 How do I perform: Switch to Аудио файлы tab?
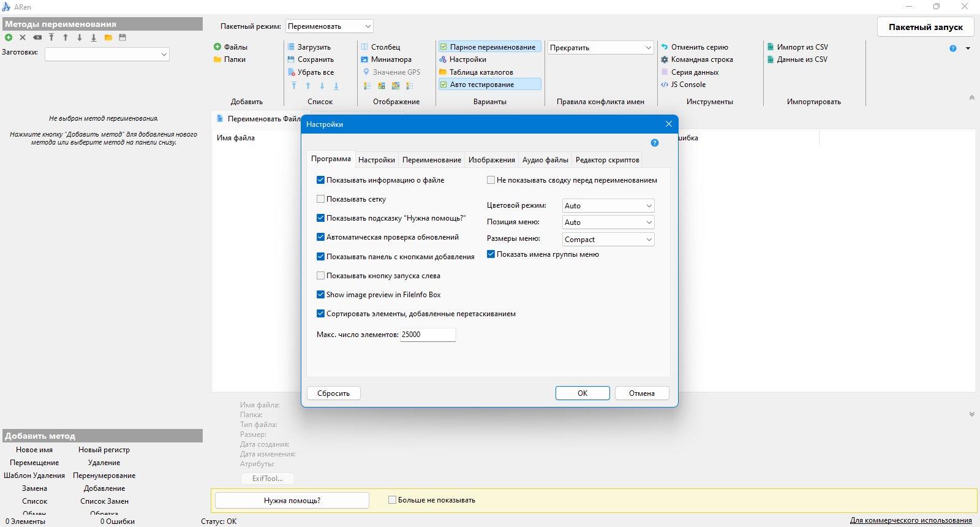pos(545,160)
